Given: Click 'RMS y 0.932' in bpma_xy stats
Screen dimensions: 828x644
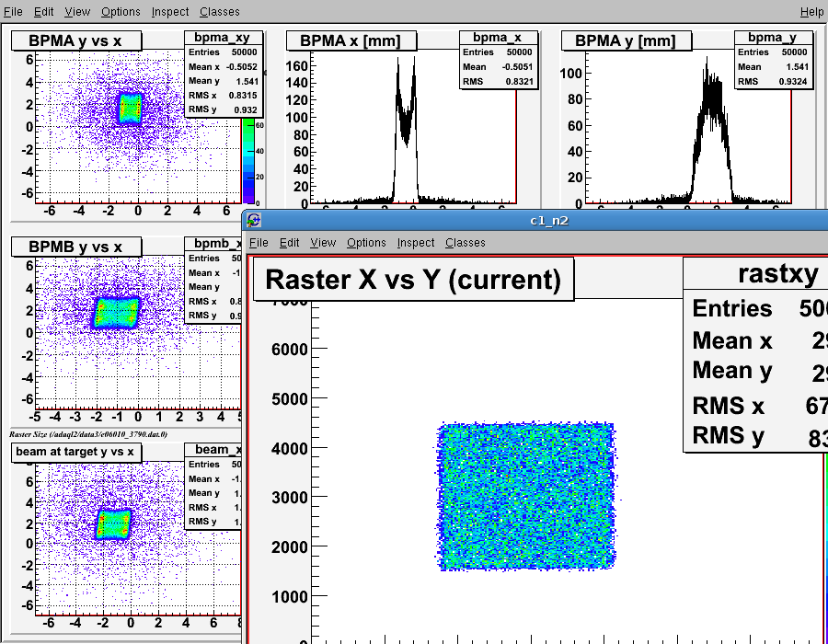Looking at the screenshot, I should point(224,109).
